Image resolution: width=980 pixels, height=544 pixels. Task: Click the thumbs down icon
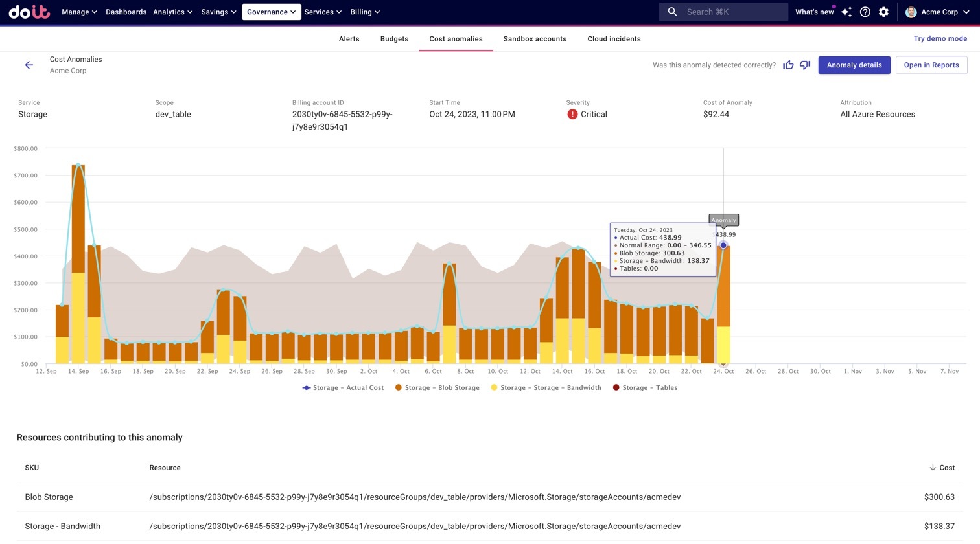coord(805,65)
